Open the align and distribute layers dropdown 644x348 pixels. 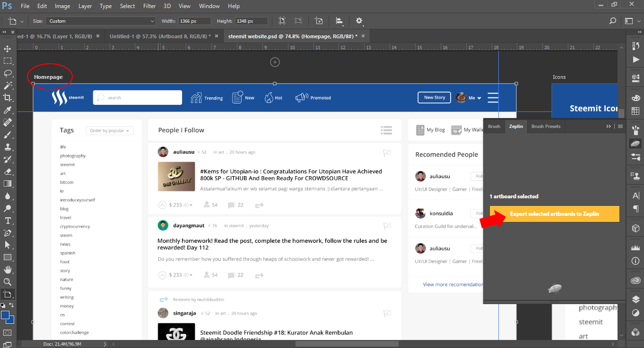pos(339,21)
